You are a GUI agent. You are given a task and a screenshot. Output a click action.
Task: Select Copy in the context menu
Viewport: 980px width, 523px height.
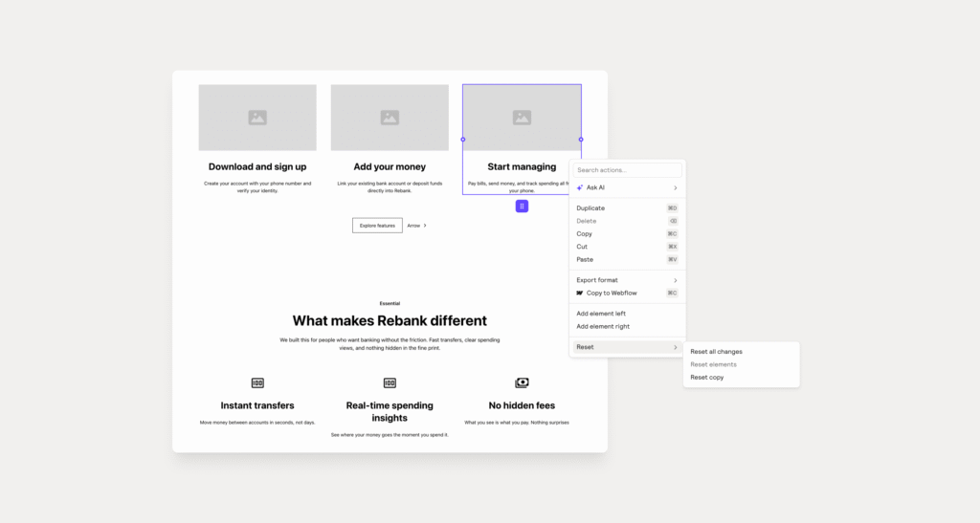tap(627, 233)
